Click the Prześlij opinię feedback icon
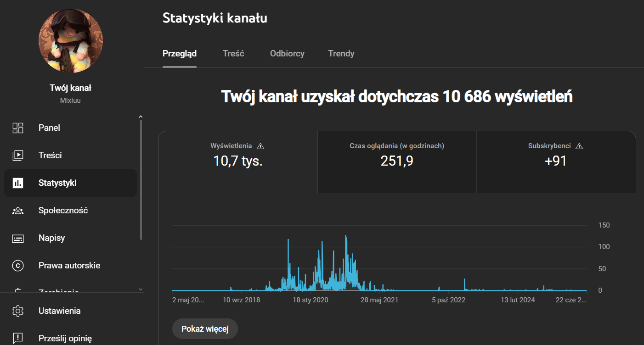The image size is (644, 345). coord(18,339)
